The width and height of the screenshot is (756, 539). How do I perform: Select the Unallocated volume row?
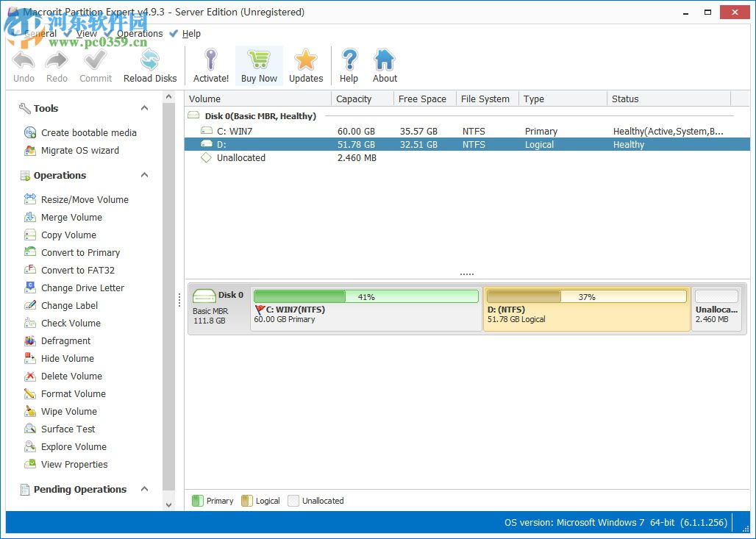pyautogui.click(x=294, y=157)
